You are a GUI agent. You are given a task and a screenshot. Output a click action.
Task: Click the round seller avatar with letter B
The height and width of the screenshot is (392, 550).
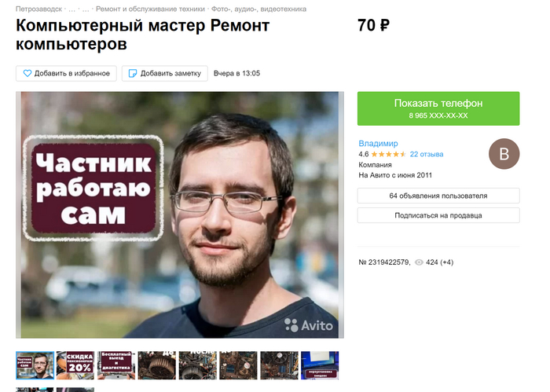tap(504, 154)
